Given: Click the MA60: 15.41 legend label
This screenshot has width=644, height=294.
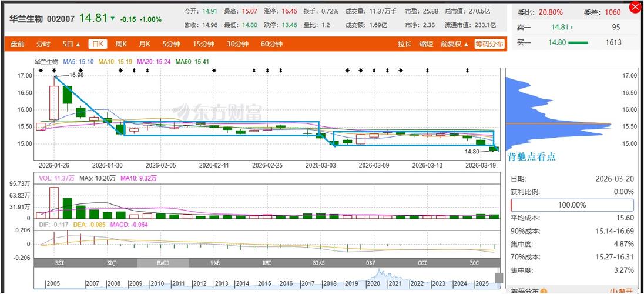Looking at the screenshot, I should coord(192,62).
